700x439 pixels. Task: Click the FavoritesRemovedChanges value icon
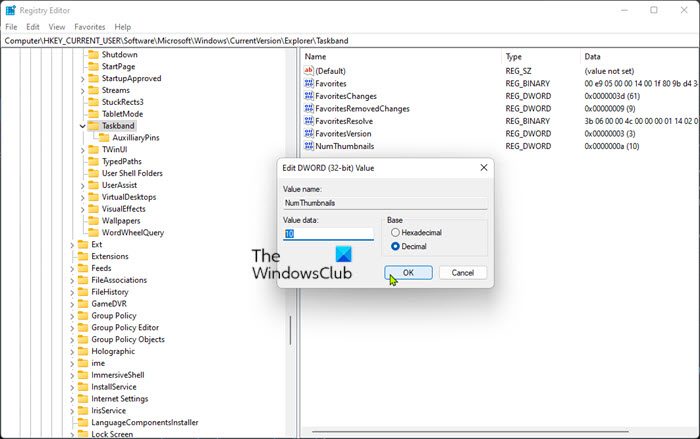tap(308, 108)
